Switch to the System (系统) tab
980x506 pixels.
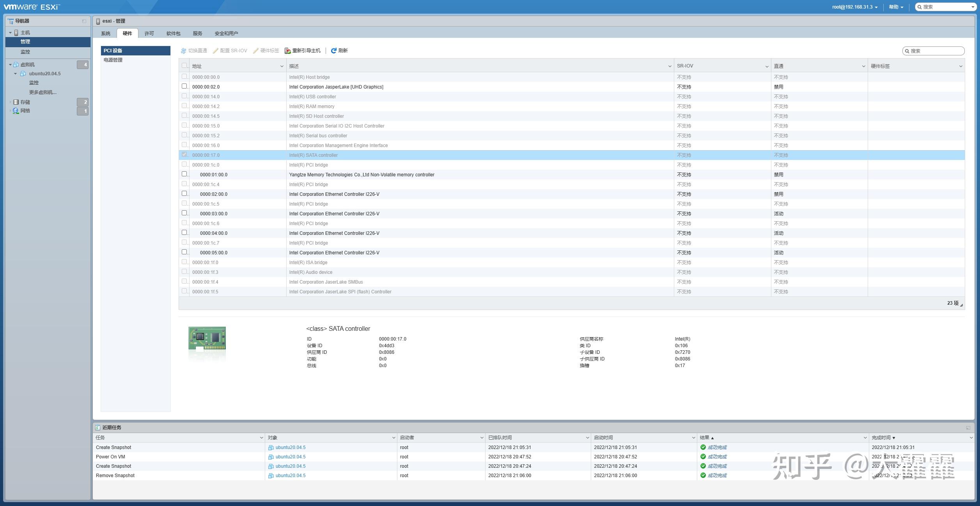point(106,34)
